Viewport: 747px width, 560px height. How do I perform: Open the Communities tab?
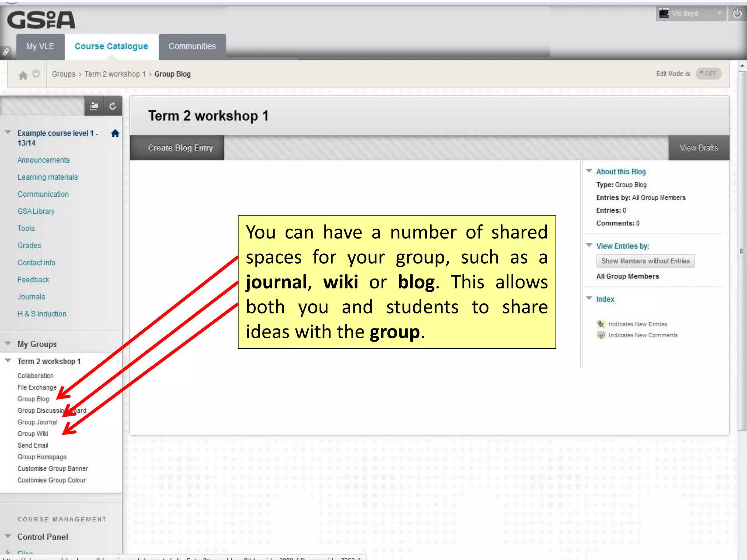[192, 47]
